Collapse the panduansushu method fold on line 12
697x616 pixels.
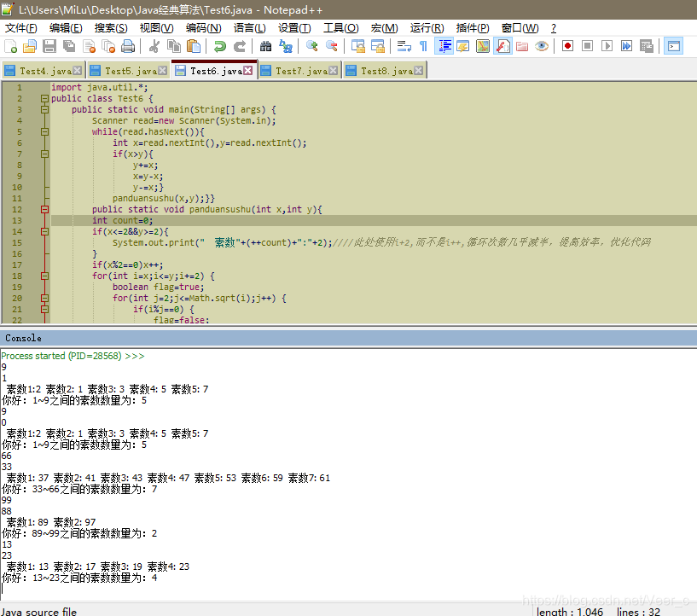click(x=44, y=209)
